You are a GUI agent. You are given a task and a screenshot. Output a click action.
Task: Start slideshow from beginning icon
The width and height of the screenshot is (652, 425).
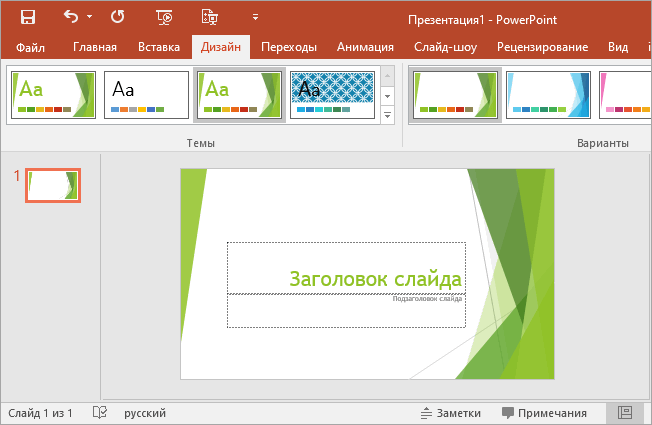164,17
